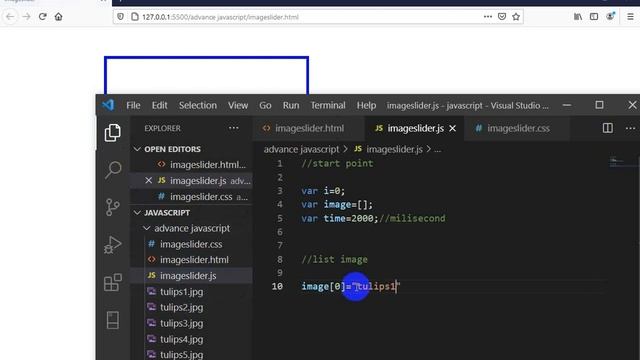Open the Terminal menu
Viewport: 640px width, 360px height.
pos(328,105)
